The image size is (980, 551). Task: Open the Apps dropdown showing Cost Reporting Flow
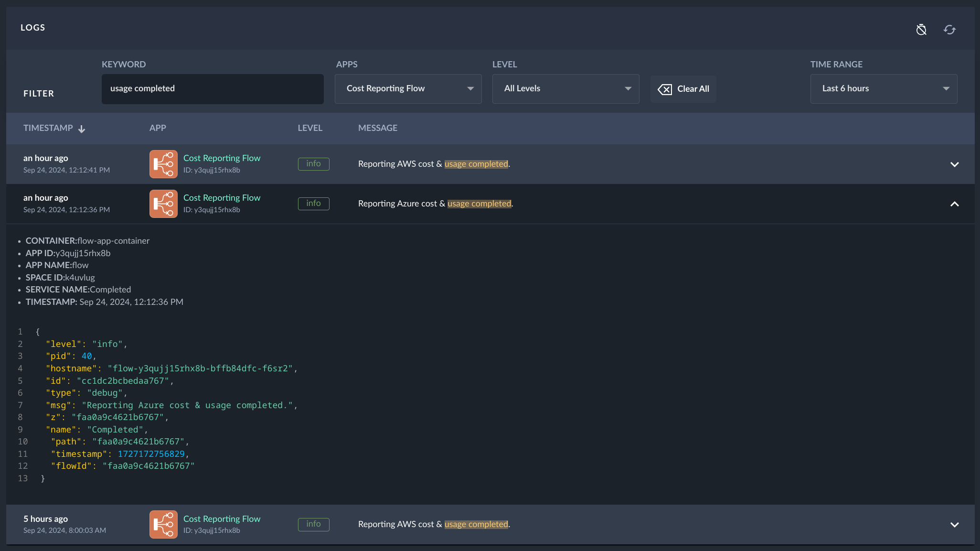click(408, 89)
